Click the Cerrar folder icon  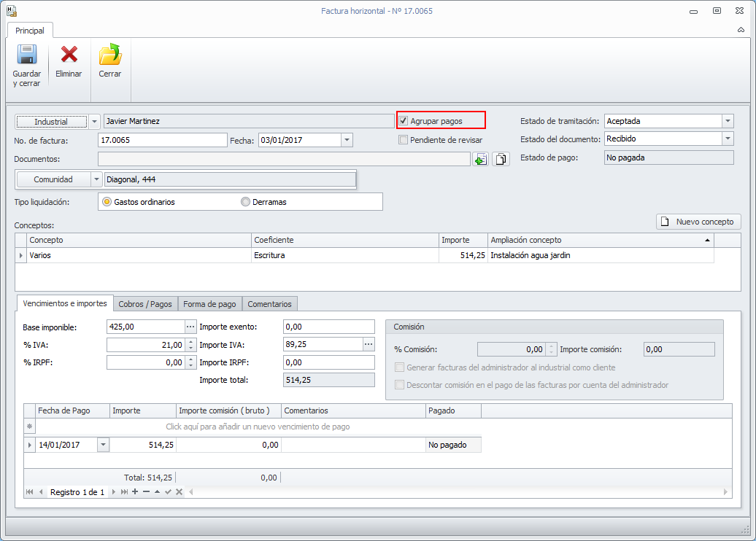[x=110, y=55]
